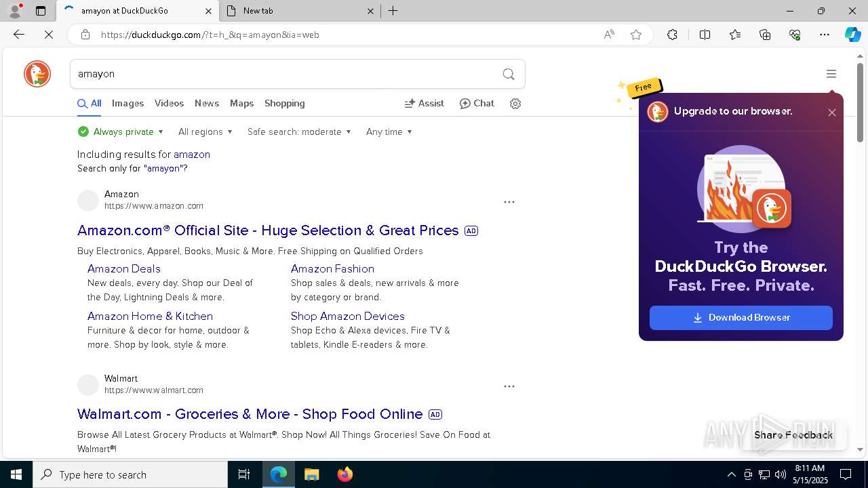Viewport: 868px width, 488px height.
Task: Open Task View on the taskbar
Action: (x=244, y=474)
